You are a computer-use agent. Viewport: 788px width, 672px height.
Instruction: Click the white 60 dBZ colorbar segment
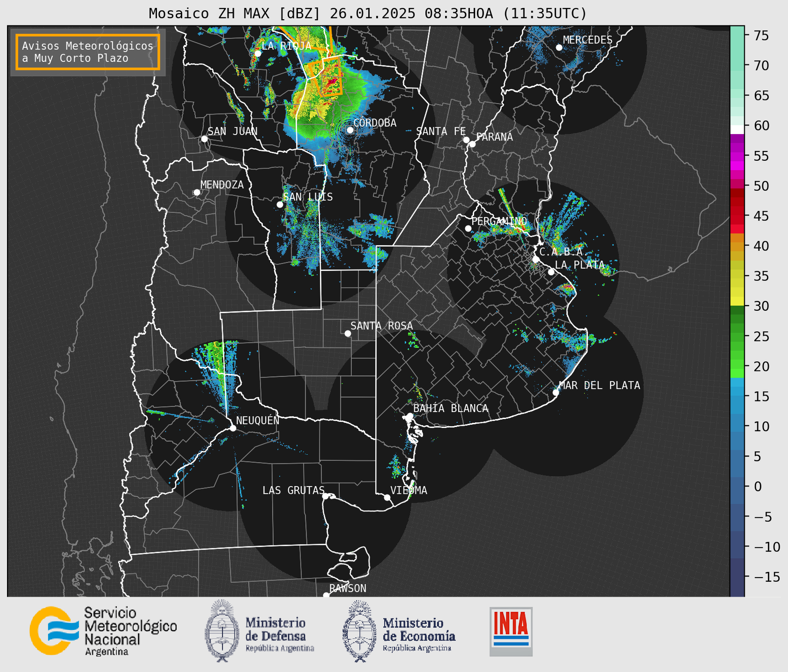click(x=737, y=129)
